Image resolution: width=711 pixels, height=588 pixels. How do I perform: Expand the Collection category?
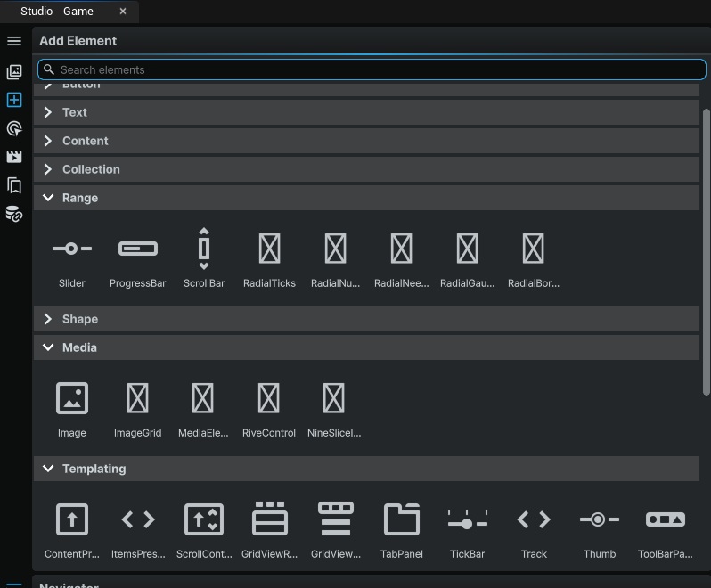click(x=366, y=169)
